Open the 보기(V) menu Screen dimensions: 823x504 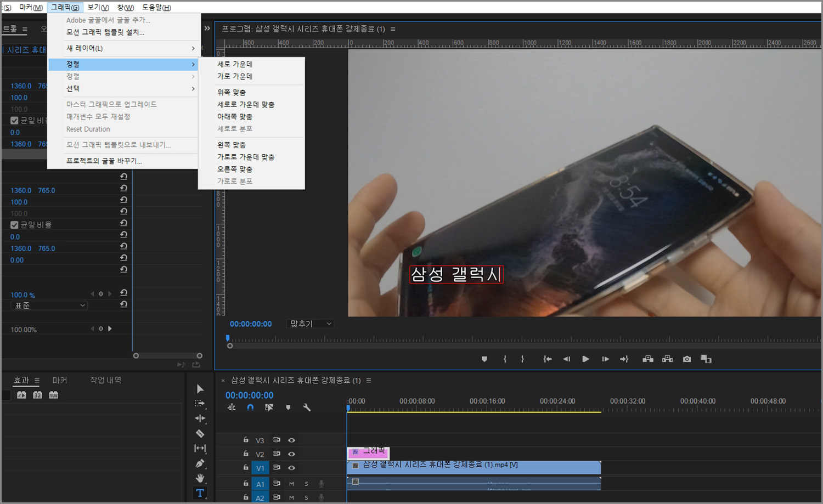click(98, 7)
